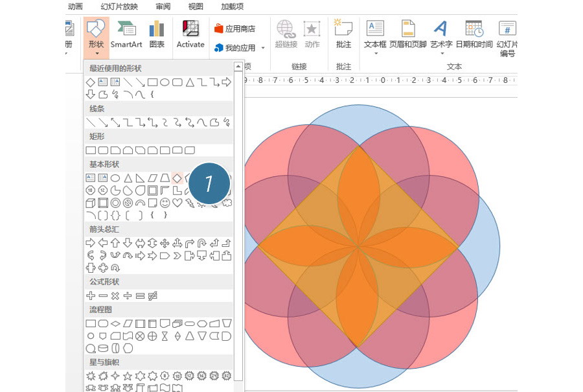
Task: Insert a SmartArt graphic
Action: click(x=126, y=34)
